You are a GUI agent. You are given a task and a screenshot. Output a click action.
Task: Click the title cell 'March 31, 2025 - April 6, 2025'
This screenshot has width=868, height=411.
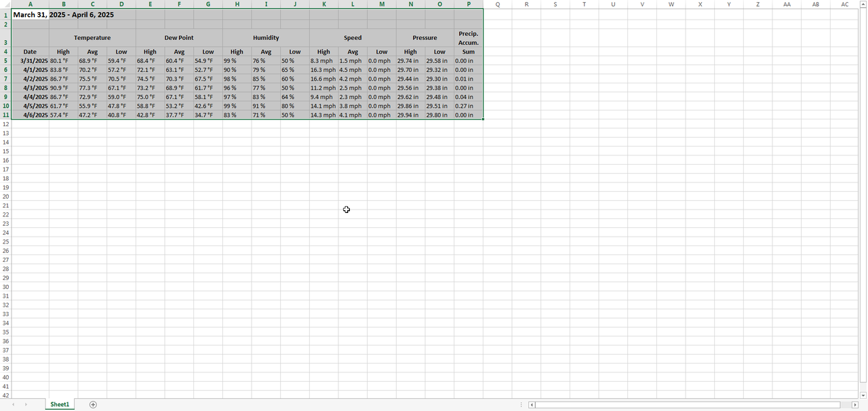[x=64, y=14]
